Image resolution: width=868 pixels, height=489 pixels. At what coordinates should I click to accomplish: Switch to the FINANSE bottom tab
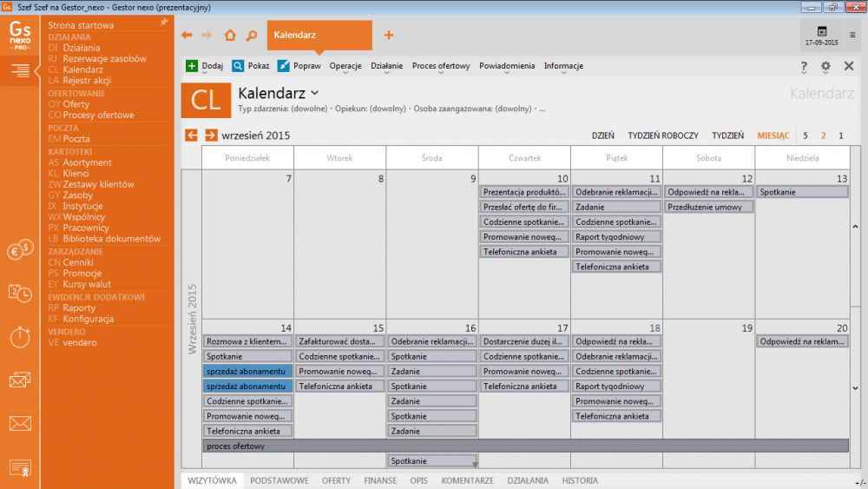tap(380, 480)
